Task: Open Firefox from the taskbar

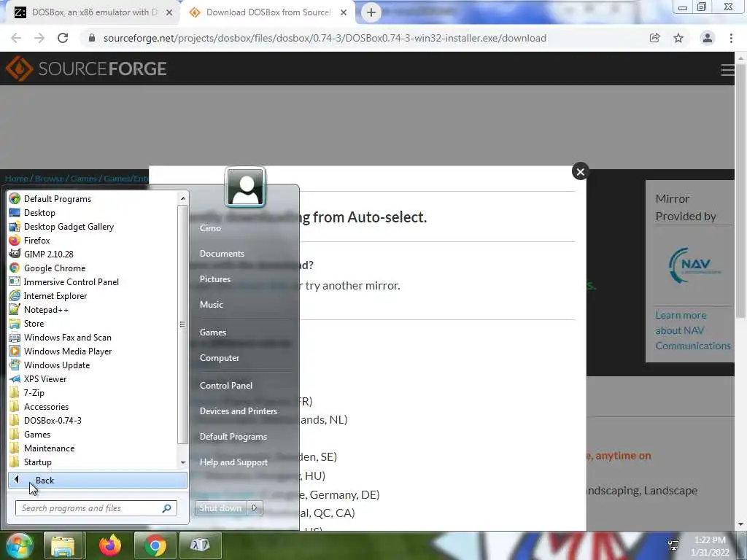Action: [110, 545]
